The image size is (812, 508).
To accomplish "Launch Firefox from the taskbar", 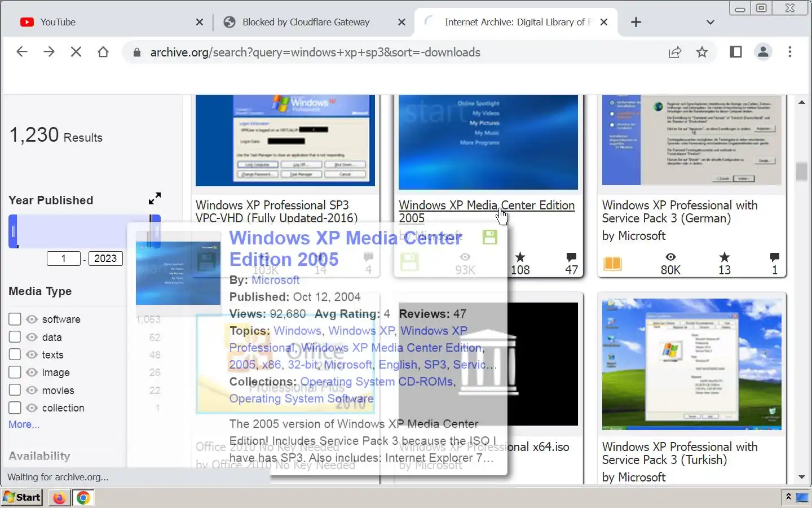I will click(x=59, y=498).
